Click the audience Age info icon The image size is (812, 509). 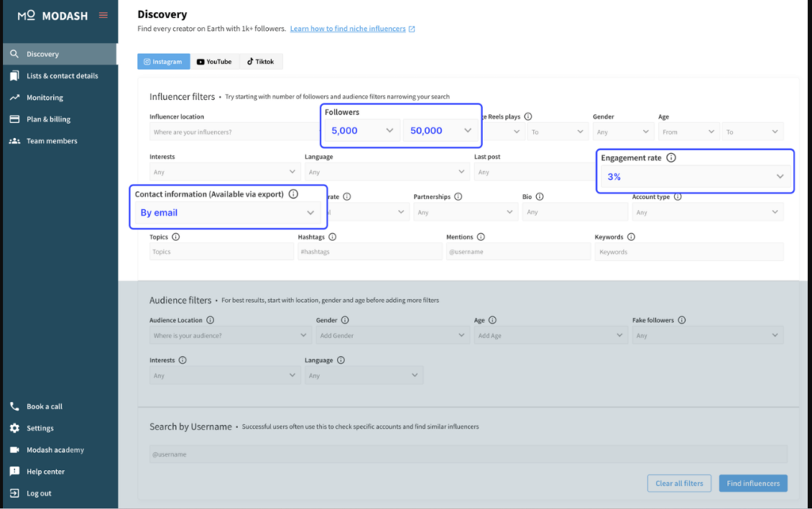point(492,320)
